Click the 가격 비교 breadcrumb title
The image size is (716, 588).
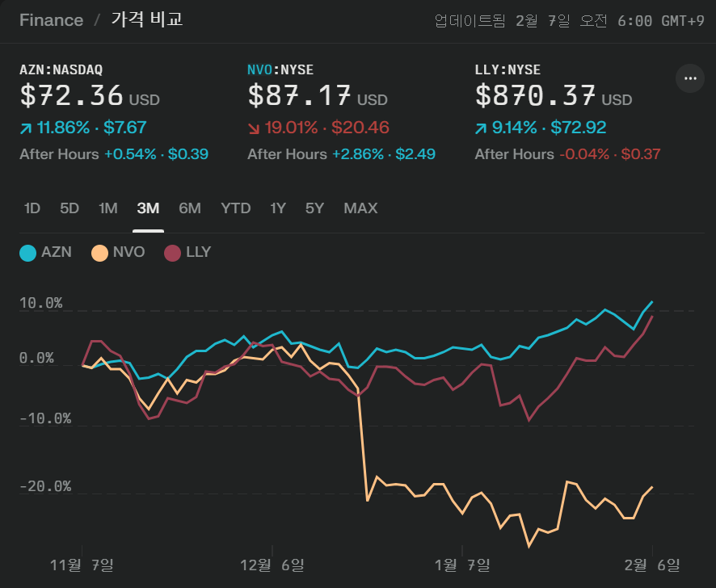(x=147, y=19)
